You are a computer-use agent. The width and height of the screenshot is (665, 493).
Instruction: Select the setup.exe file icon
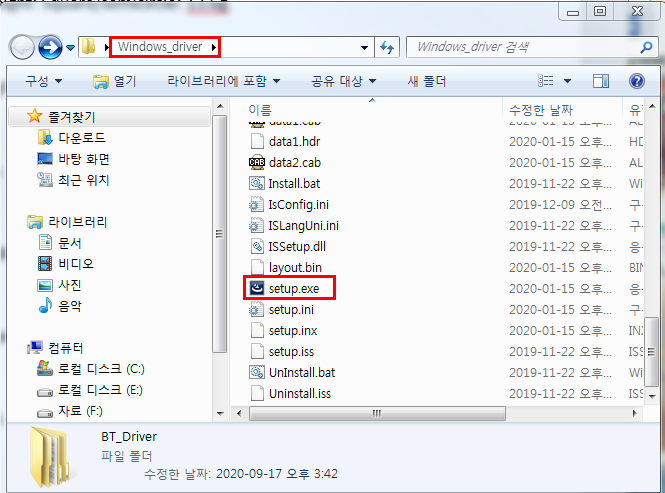(257, 288)
